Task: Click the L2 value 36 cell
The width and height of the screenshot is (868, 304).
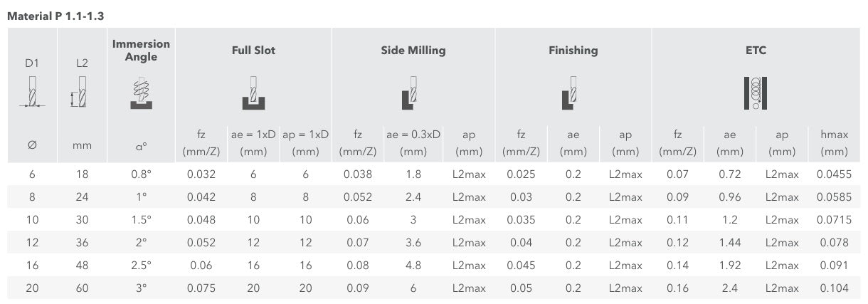Action: (82, 243)
